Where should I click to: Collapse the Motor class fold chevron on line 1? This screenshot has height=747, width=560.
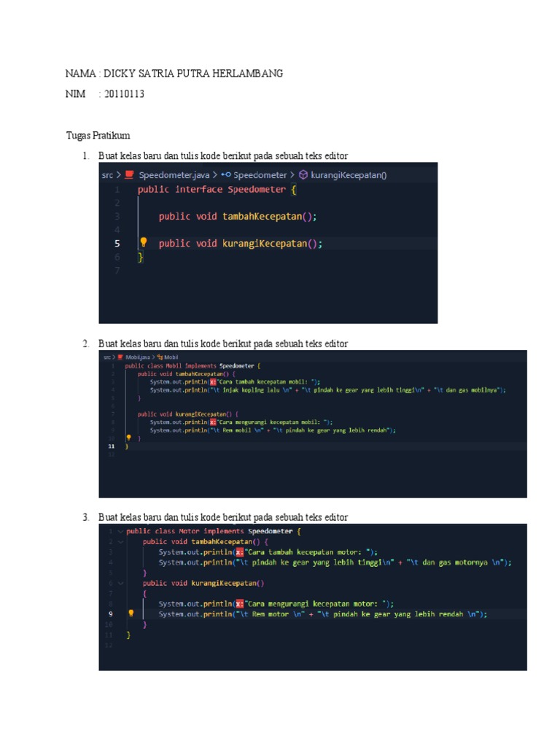point(120,531)
